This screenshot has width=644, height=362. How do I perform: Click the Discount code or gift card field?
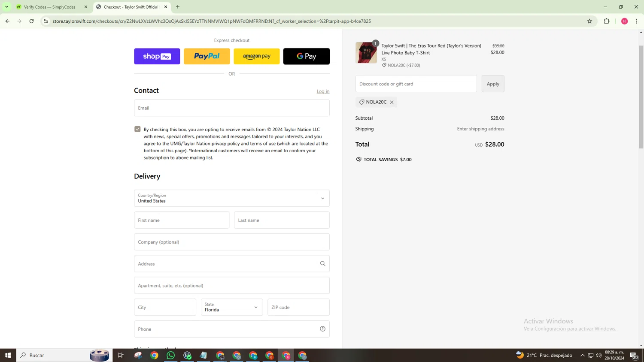(x=416, y=84)
